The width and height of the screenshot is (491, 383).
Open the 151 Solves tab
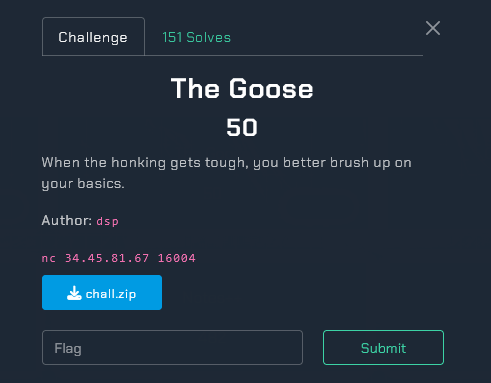[196, 37]
